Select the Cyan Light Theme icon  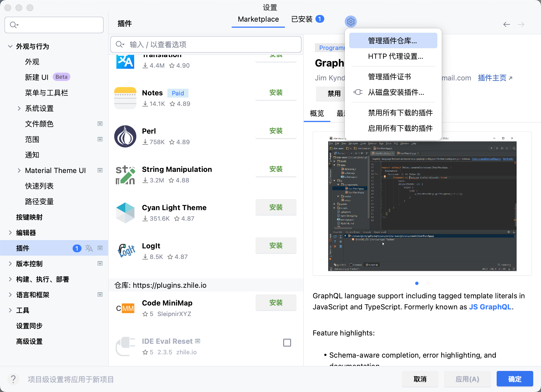(x=125, y=213)
